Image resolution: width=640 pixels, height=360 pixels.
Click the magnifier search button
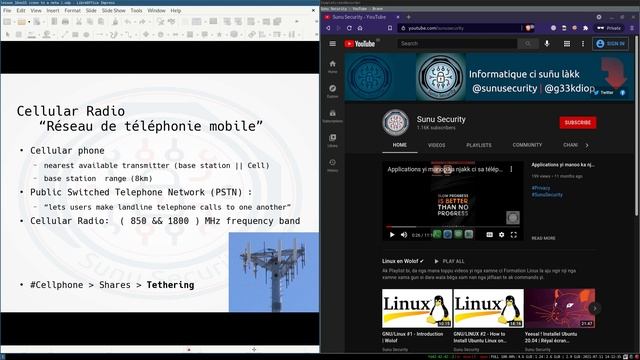click(528, 44)
